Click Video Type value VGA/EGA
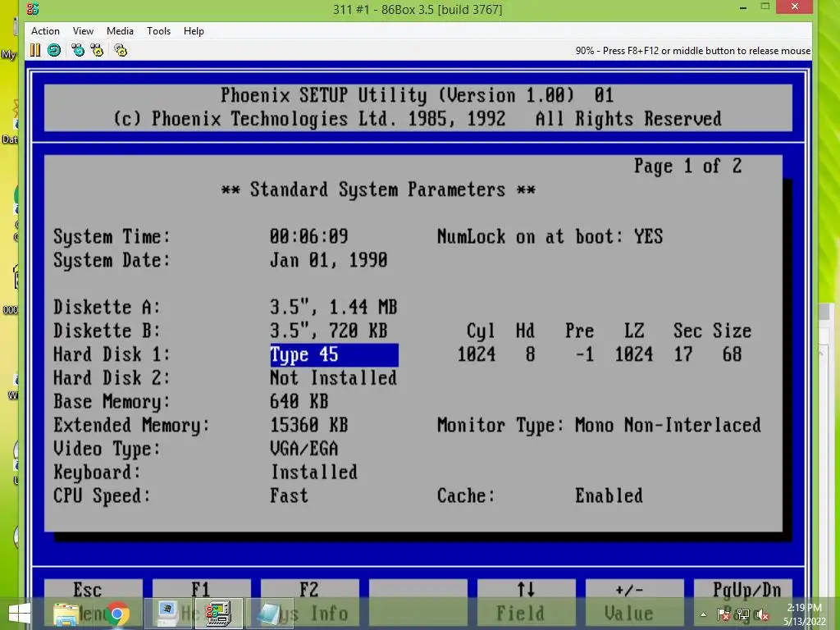Viewport: 840px width, 630px height. (304, 449)
